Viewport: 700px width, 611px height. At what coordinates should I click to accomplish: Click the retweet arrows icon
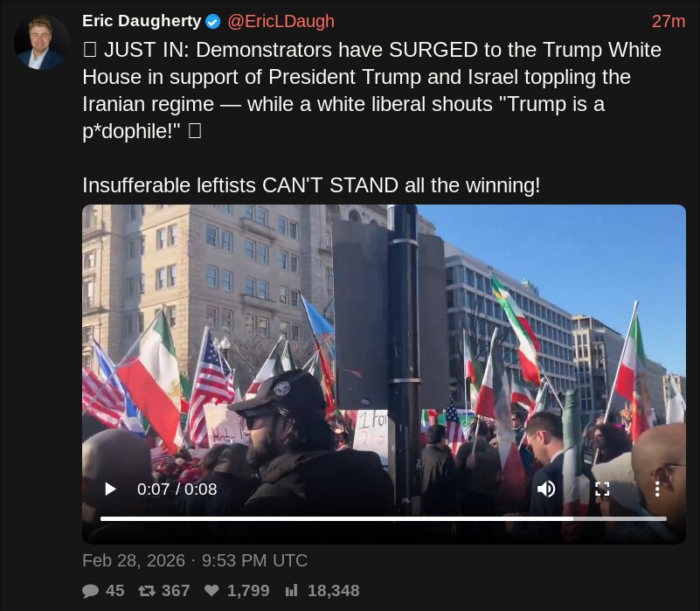pyautogui.click(x=147, y=591)
